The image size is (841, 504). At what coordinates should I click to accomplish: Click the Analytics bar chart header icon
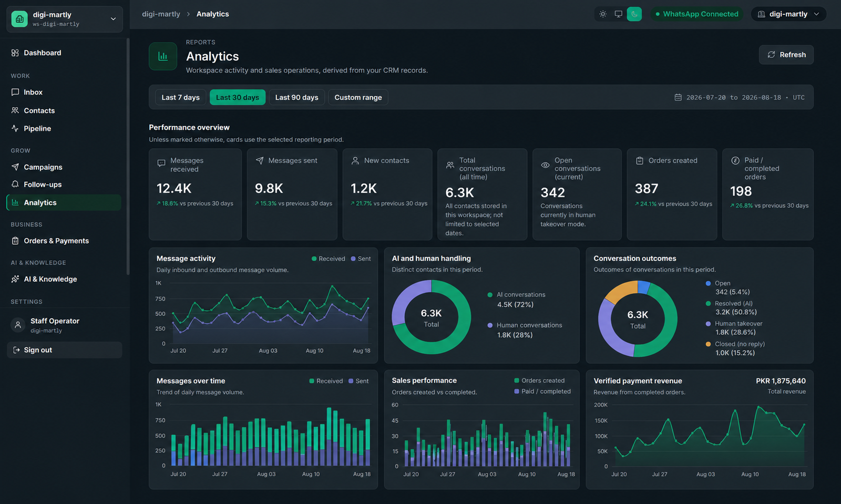pos(163,56)
